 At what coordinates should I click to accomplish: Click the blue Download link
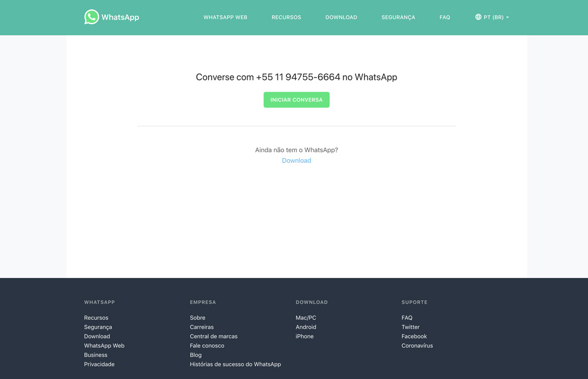pos(296,160)
